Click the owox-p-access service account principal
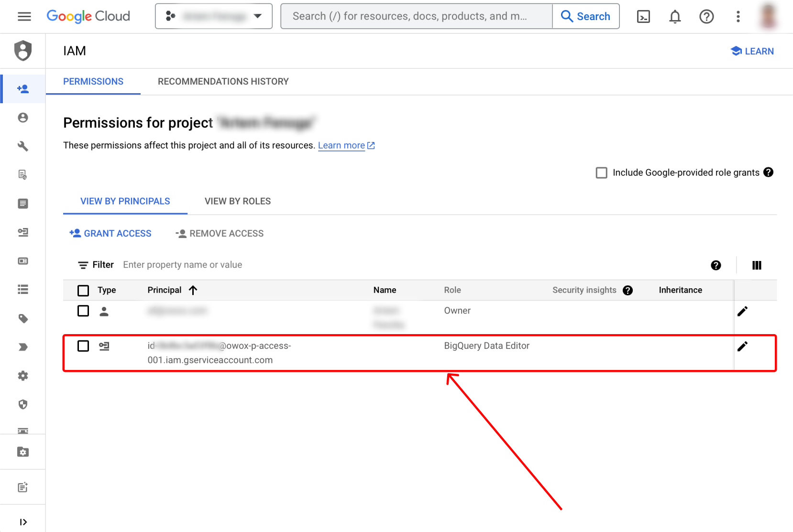Screen dimensions: 793x532 tap(219, 353)
